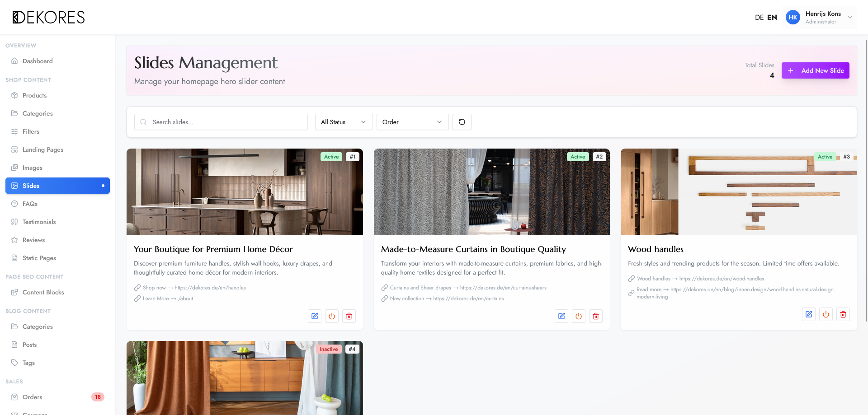
Task: Click the FAQs question mark icon
Action: tap(14, 204)
